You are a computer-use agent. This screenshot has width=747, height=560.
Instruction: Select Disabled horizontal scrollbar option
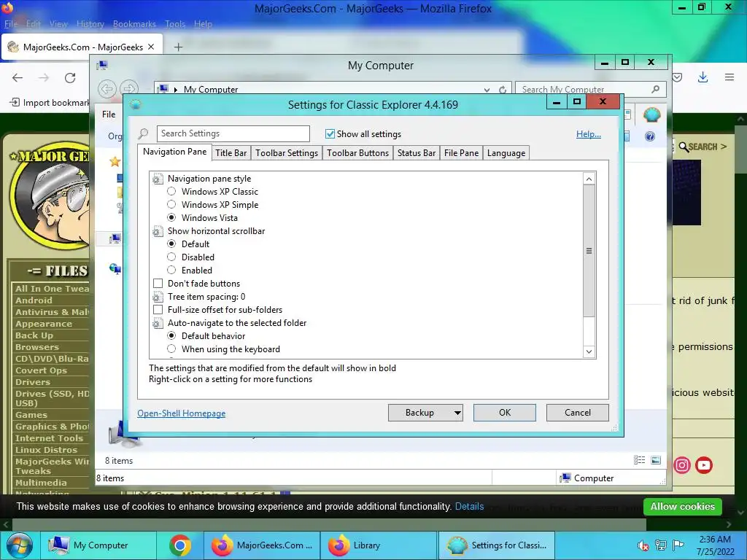tap(171, 257)
